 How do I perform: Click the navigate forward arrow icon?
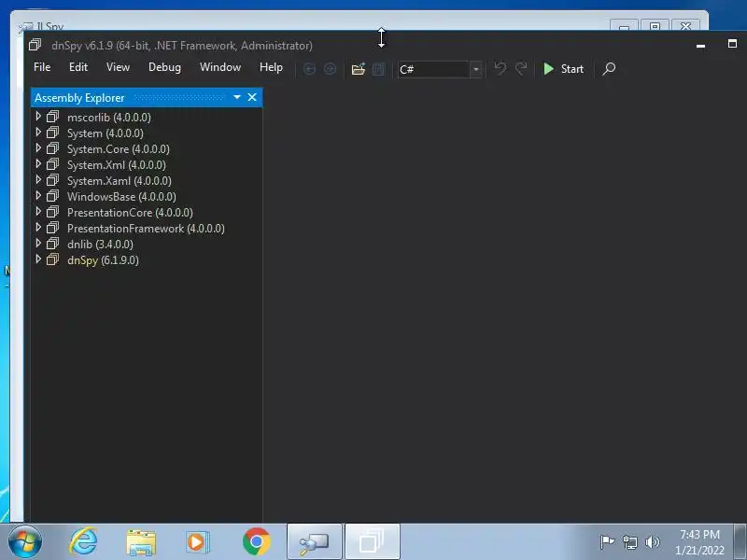[x=330, y=69]
